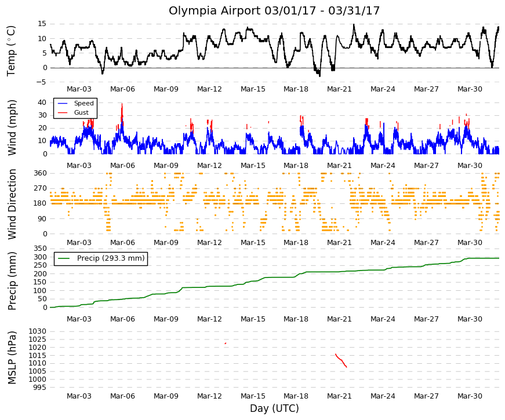Click 'Mar-06' below the wind speed panel

click(x=122, y=166)
